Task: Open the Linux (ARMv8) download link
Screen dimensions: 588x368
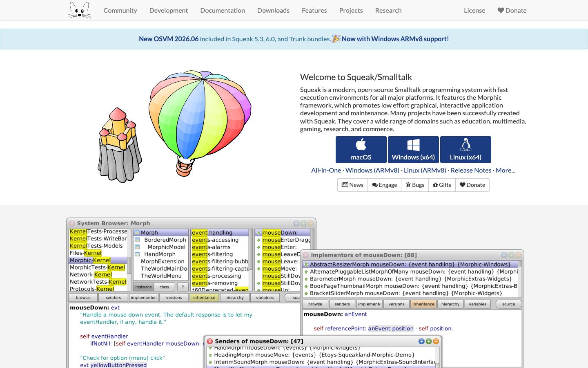Action: pyautogui.click(x=425, y=170)
